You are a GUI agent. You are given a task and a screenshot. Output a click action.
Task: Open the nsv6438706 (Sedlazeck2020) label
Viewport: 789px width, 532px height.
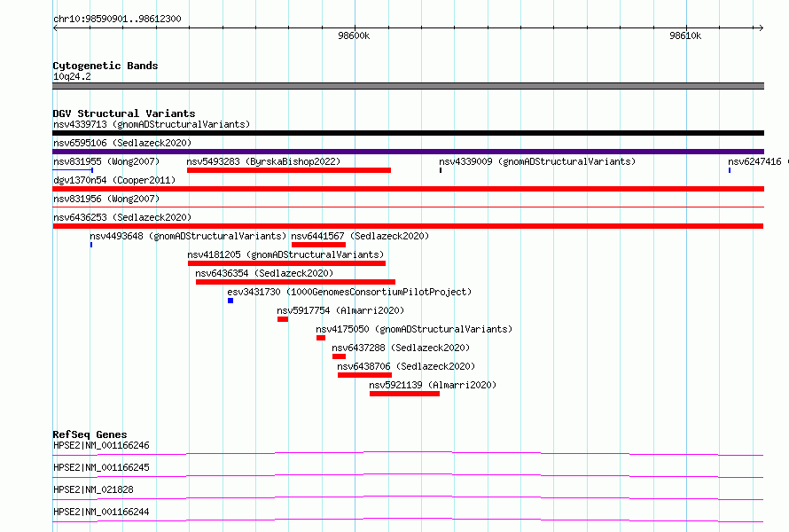coord(406,366)
